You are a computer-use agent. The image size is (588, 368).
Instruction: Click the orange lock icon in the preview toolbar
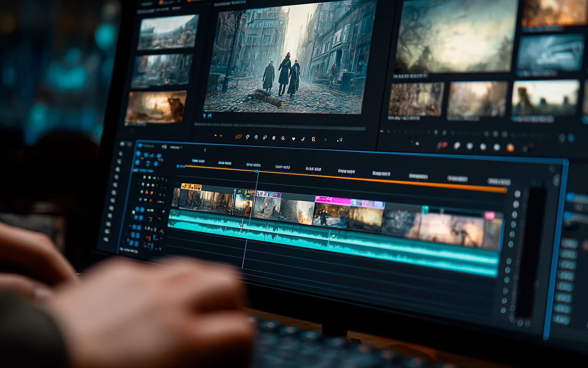point(313,138)
